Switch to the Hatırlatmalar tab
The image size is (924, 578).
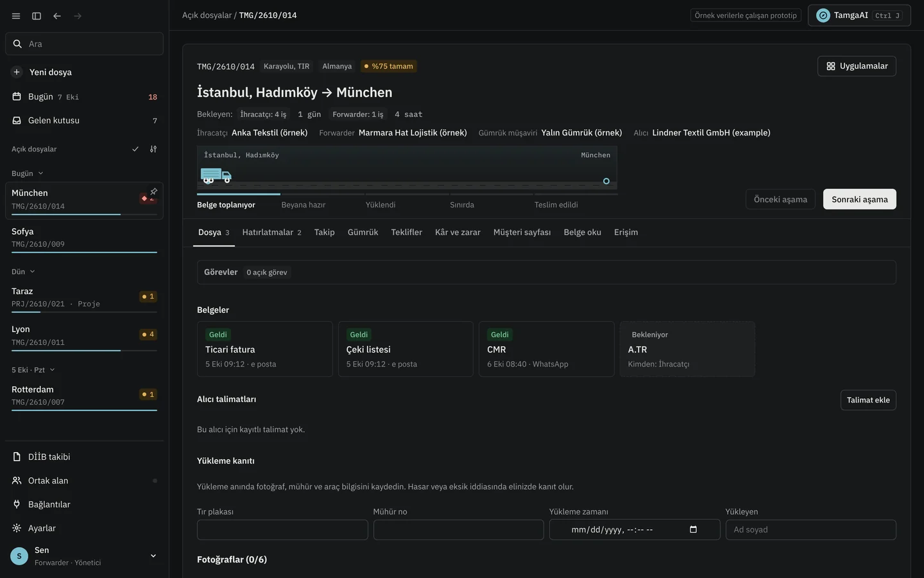(x=271, y=232)
